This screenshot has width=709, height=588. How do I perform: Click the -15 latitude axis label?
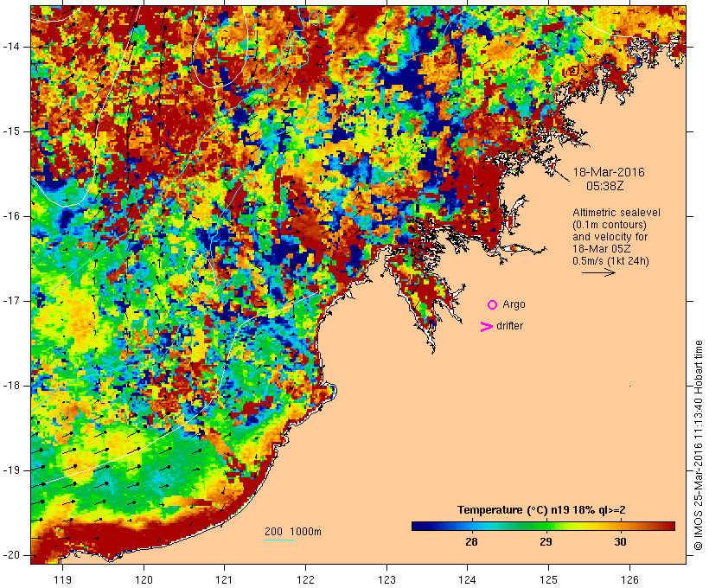pos(11,131)
